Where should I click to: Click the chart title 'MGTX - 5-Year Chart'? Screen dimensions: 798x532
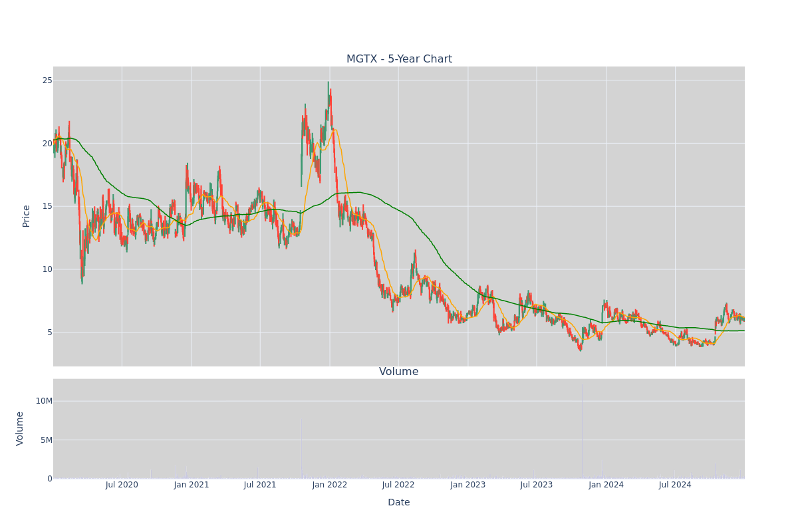[399, 59]
